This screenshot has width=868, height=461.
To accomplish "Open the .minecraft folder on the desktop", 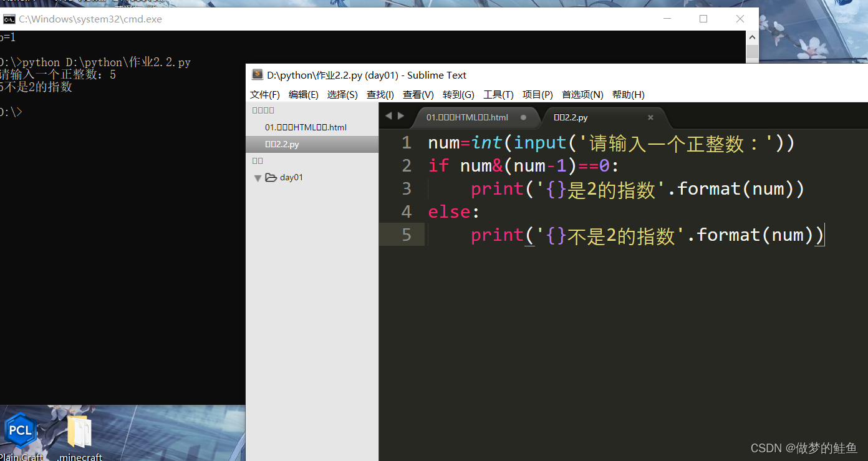I will coord(79,430).
